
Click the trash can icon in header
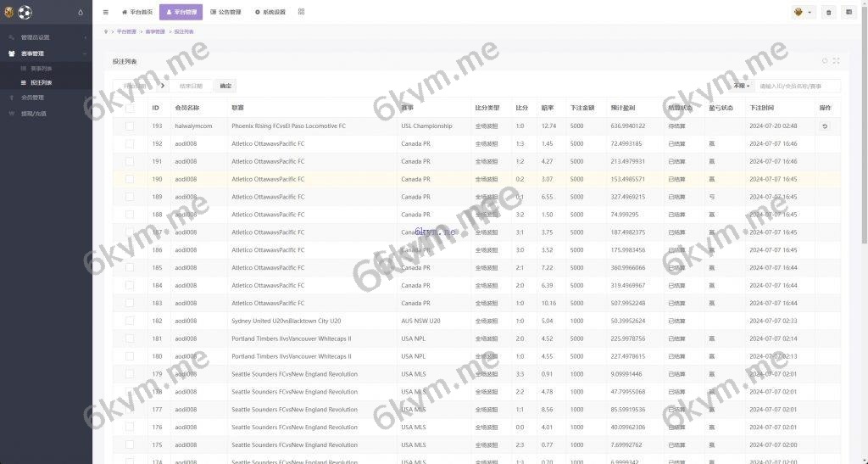pyautogui.click(x=828, y=12)
